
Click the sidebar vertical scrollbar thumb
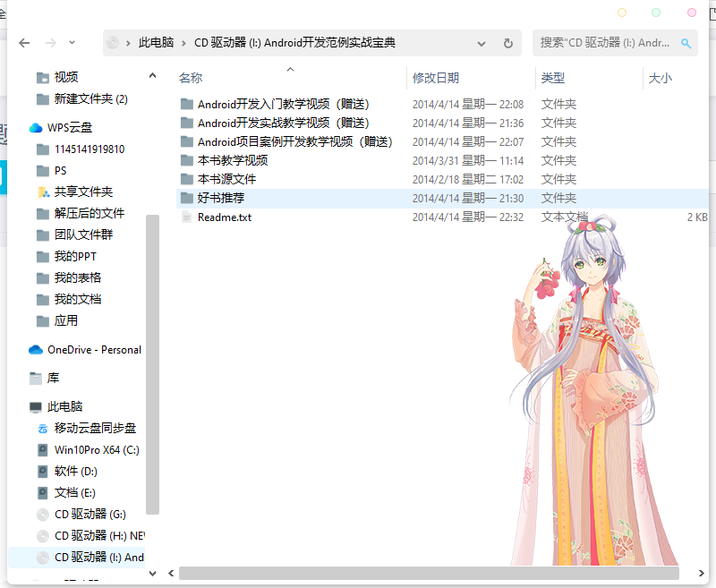click(x=152, y=365)
